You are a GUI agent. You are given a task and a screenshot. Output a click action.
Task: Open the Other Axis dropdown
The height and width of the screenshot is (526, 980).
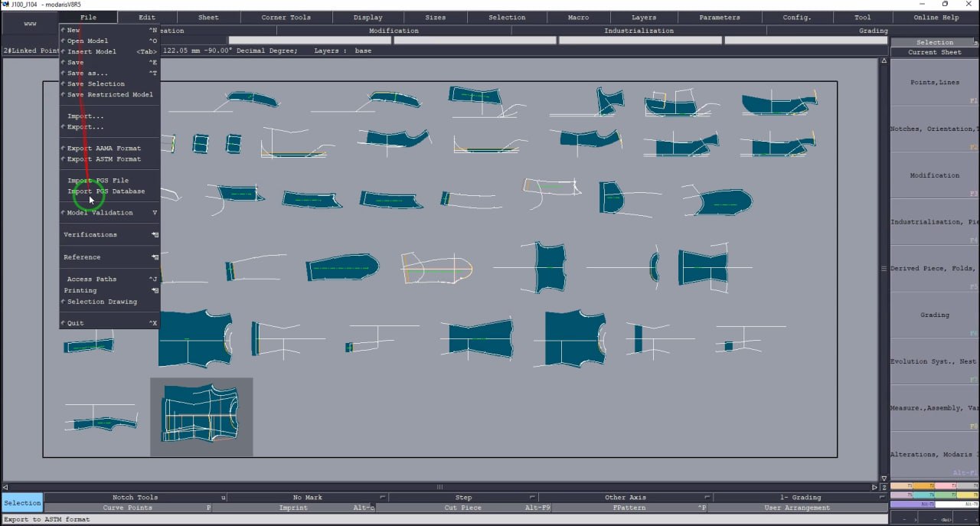(626, 498)
